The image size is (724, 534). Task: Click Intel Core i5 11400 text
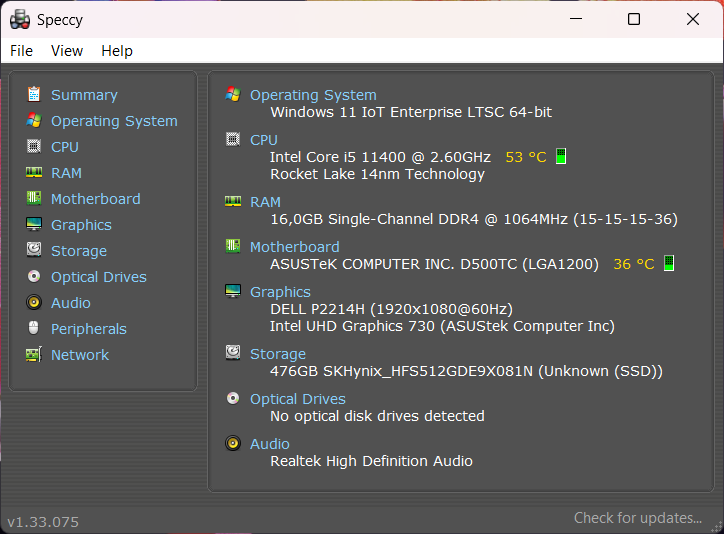380,157
